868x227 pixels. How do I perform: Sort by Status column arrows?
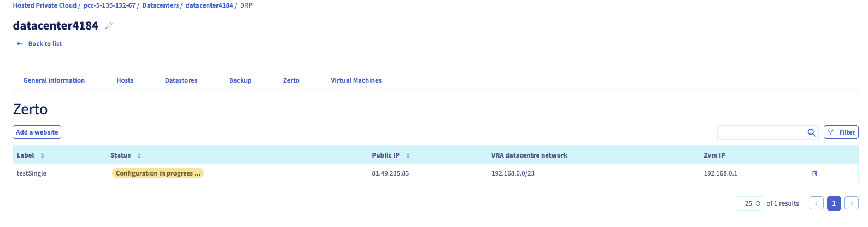139,156
